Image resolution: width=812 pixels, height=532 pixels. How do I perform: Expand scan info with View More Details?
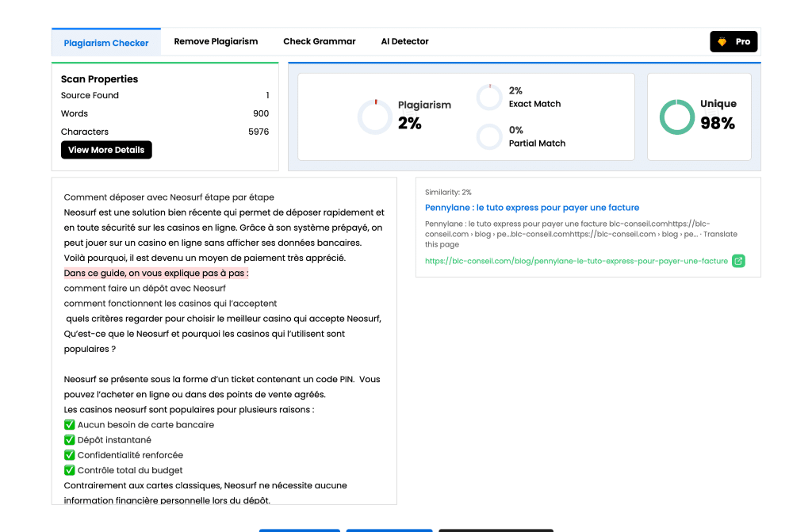106,150
